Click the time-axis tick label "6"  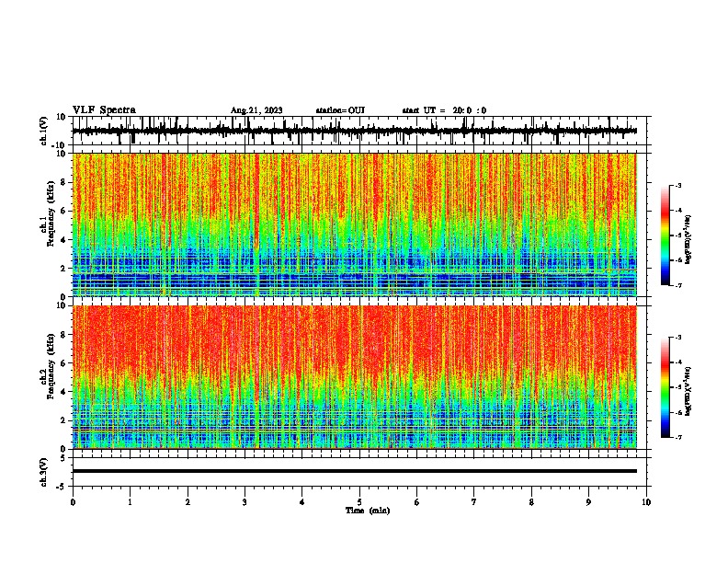point(417,502)
